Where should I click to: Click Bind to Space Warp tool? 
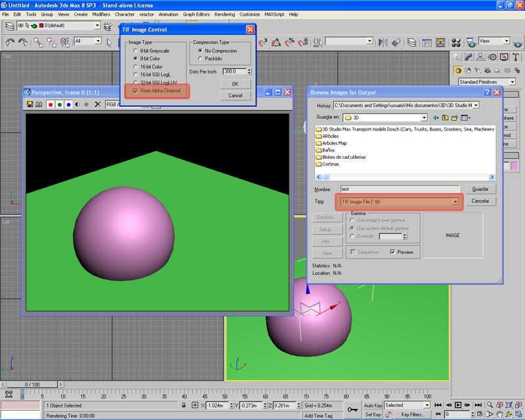pos(64,43)
